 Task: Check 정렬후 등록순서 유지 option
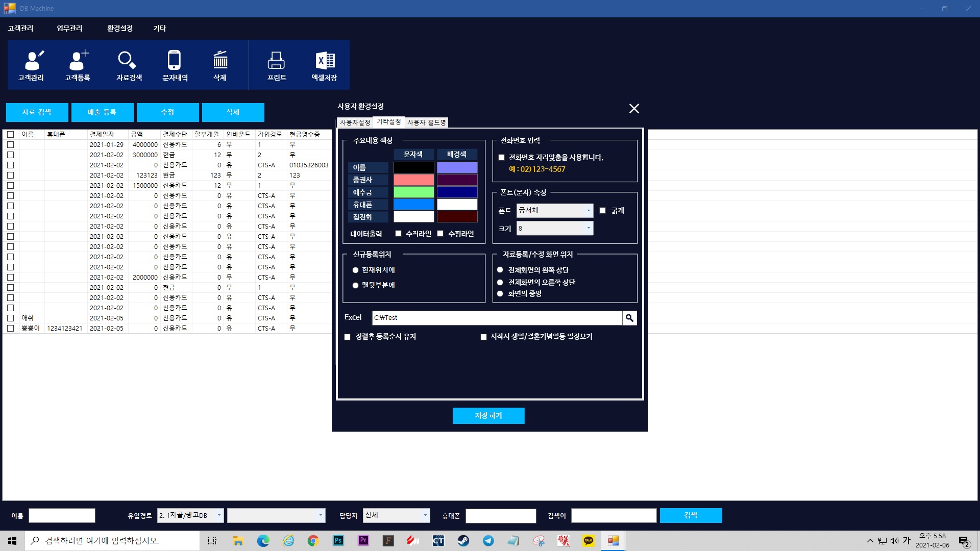pyautogui.click(x=348, y=337)
